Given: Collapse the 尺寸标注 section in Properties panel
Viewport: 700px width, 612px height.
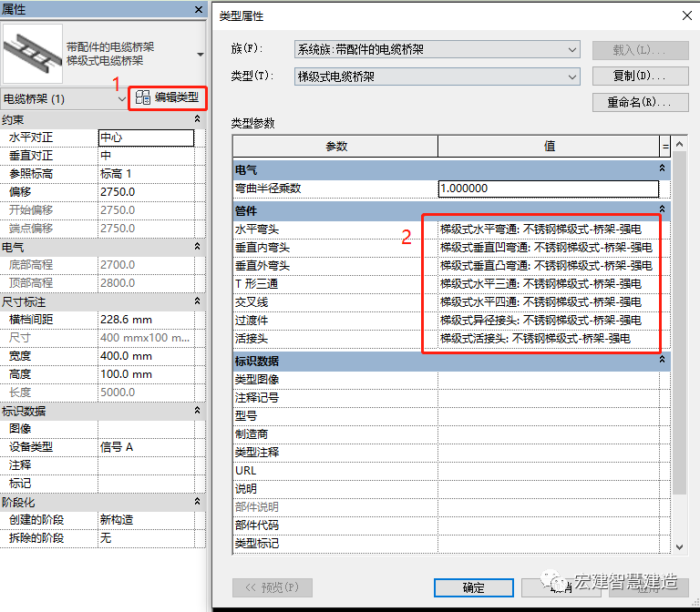Looking at the screenshot, I should [x=197, y=301].
